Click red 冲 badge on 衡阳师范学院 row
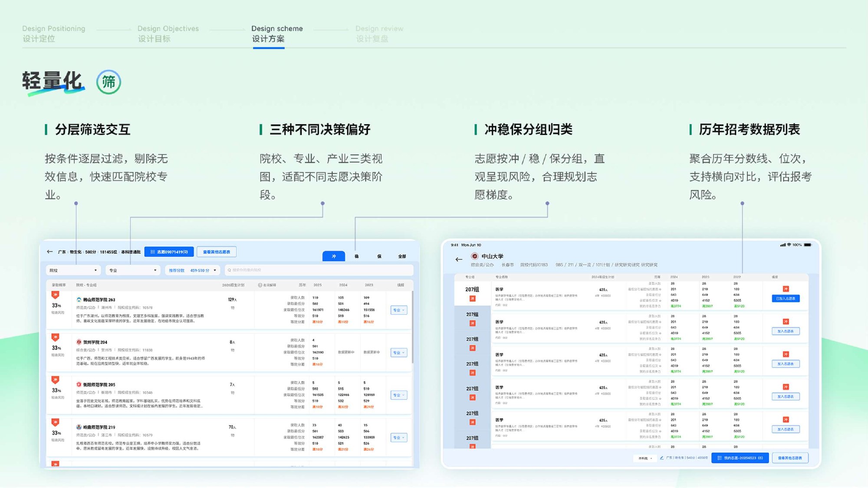 click(x=55, y=380)
